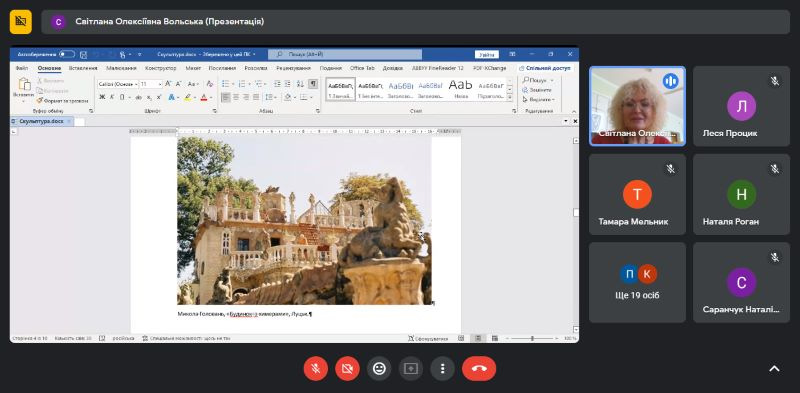
Task: Open the Рецензування ribbon tab
Action: click(x=293, y=68)
